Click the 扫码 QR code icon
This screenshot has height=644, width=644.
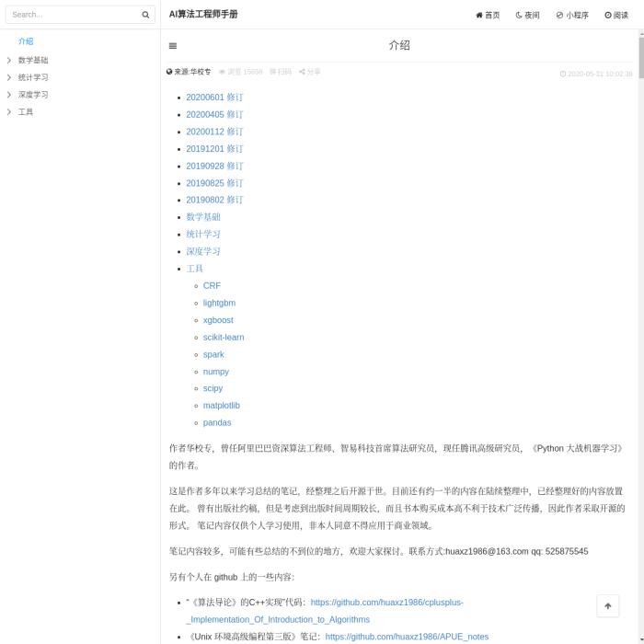tap(273, 72)
